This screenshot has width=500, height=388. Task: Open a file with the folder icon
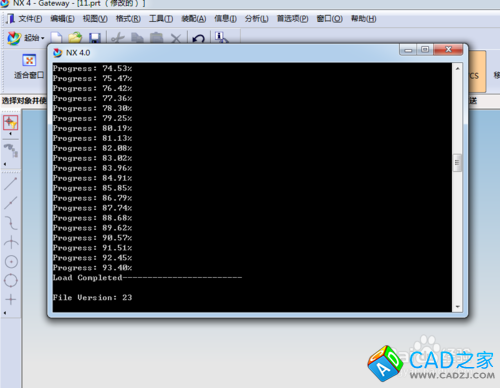75,38
